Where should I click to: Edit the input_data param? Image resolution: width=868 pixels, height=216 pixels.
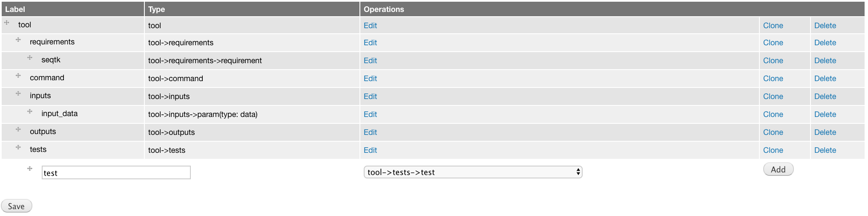coord(370,114)
